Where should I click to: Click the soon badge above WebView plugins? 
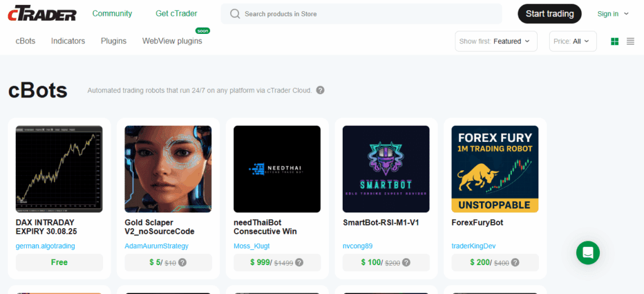[x=203, y=31]
